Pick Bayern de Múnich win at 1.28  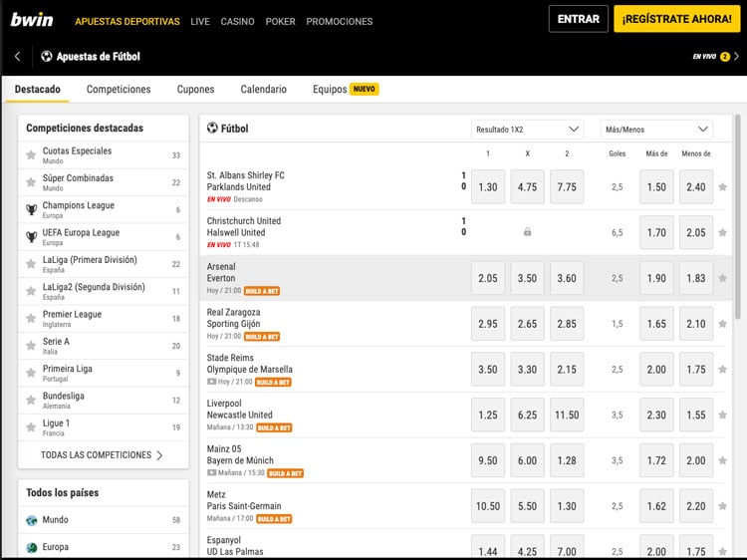coord(567,460)
